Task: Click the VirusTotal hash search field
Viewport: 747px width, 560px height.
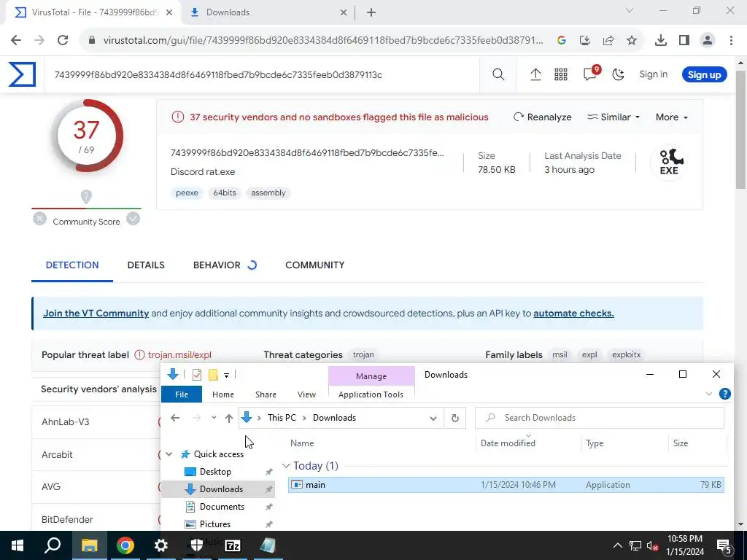Action: click(262, 75)
